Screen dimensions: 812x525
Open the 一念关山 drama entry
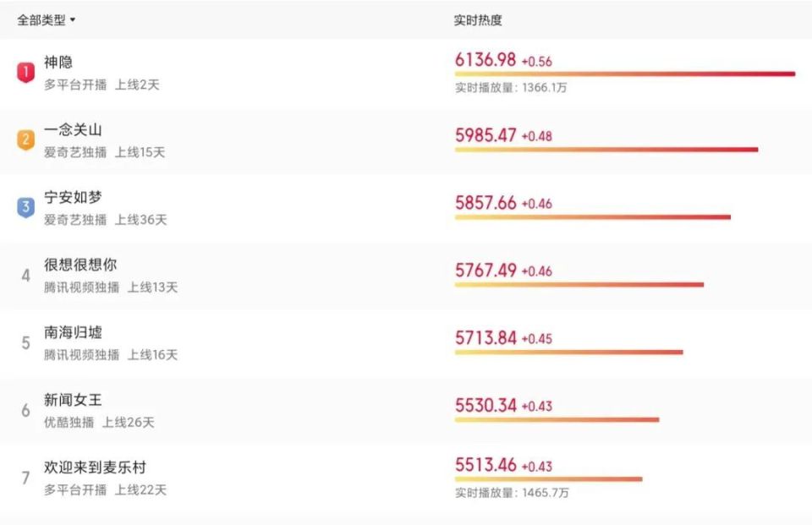[73, 129]
